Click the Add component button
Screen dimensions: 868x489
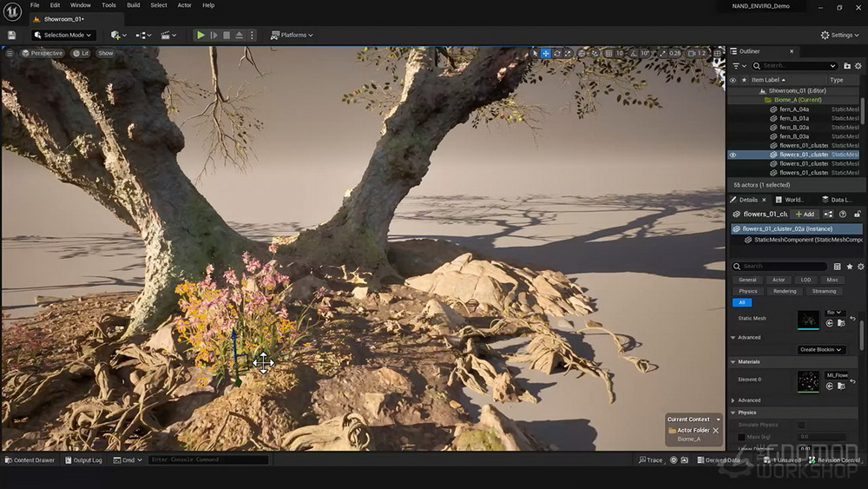[x=805, y=215]
